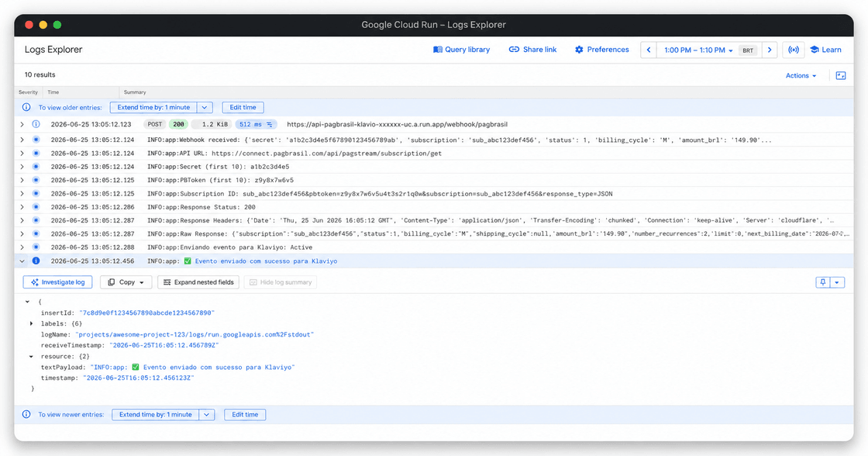This screenshot has height=456, width=868.
Task: Click the window's yellow minimize button
Action: pyautogui.click(x=43, y=24)
